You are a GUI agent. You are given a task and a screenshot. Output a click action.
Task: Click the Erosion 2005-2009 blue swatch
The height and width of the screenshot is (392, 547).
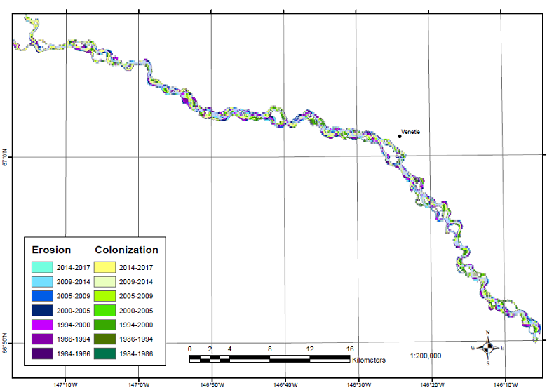tap(43, 296)
